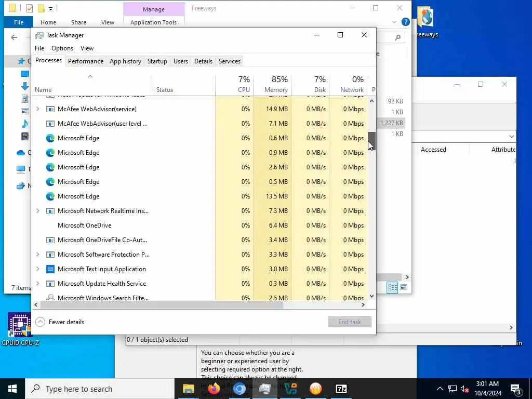
Task: Switch to the App history tab
Action: 125,61
